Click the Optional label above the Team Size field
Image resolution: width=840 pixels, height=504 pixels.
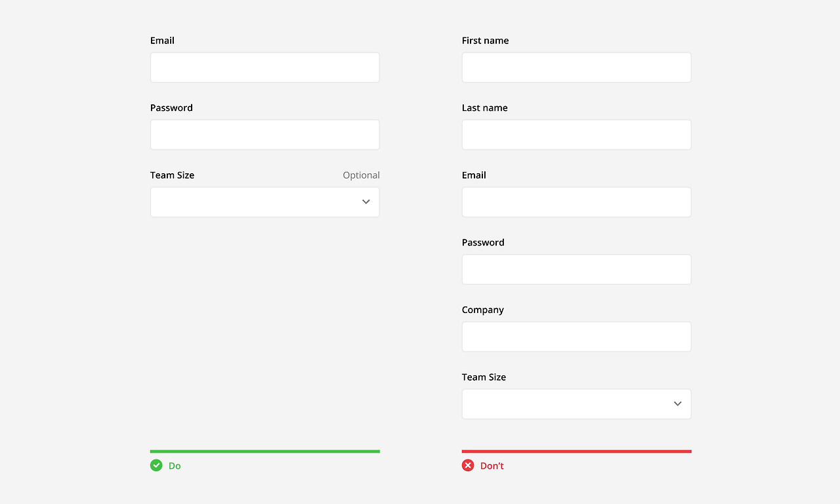click(x=361, y=175)
